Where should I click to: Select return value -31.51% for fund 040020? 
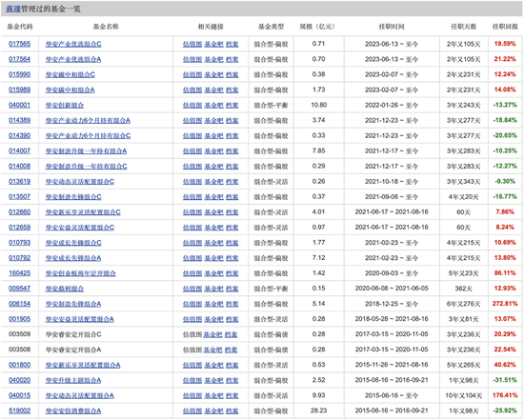click(505, 380)
